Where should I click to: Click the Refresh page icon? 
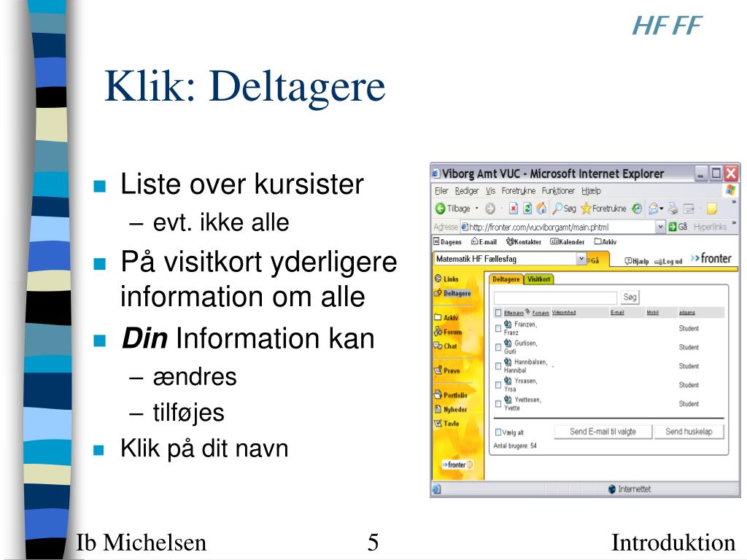point(527,209)
